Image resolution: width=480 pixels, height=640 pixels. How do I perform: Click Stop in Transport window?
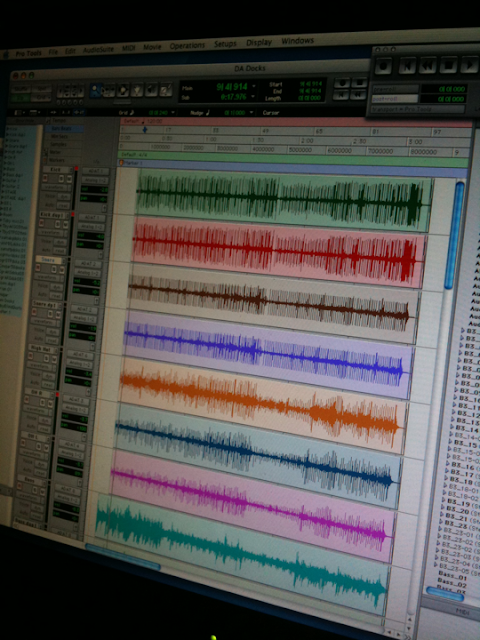coord(448,65)
